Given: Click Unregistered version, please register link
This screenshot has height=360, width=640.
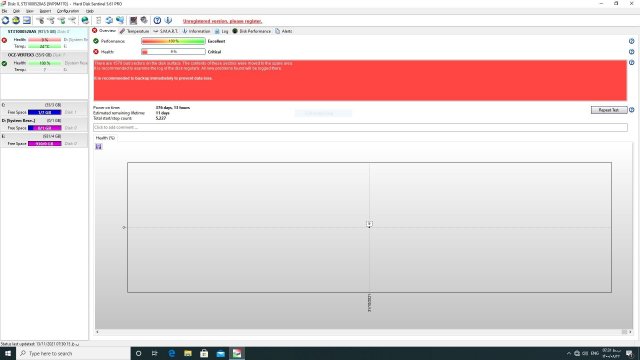Looking at the screenshot, I should tap(222, 21).
